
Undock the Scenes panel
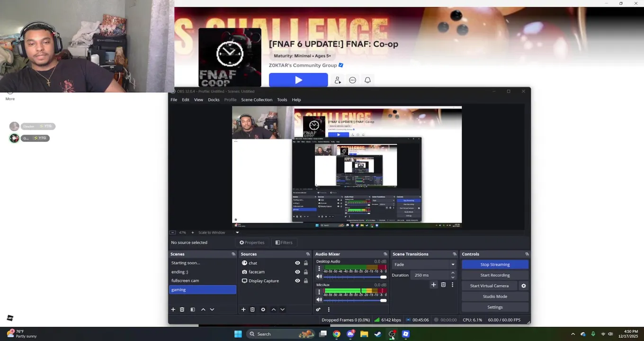[x=233, y=254]
